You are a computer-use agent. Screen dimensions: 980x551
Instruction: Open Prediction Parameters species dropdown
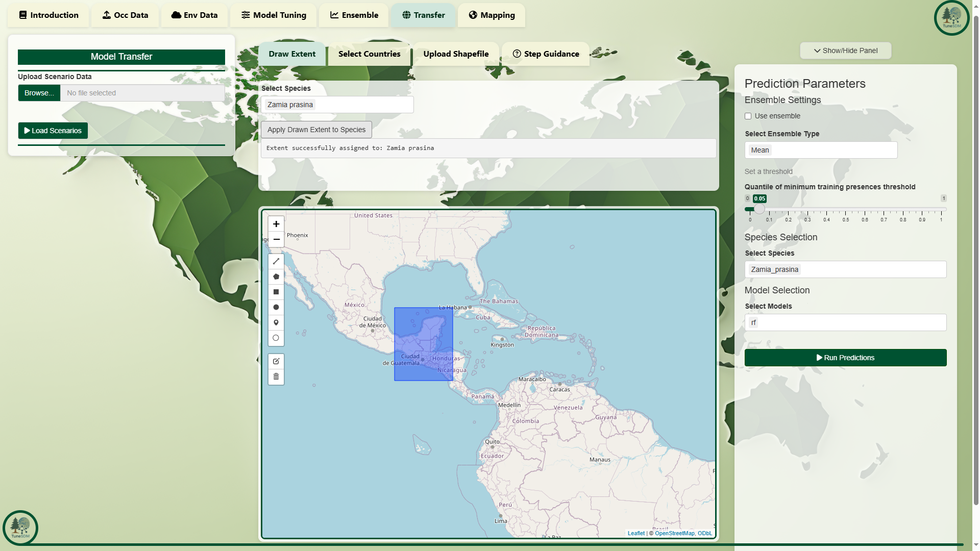pyautogui.click(x=845, y=269)
